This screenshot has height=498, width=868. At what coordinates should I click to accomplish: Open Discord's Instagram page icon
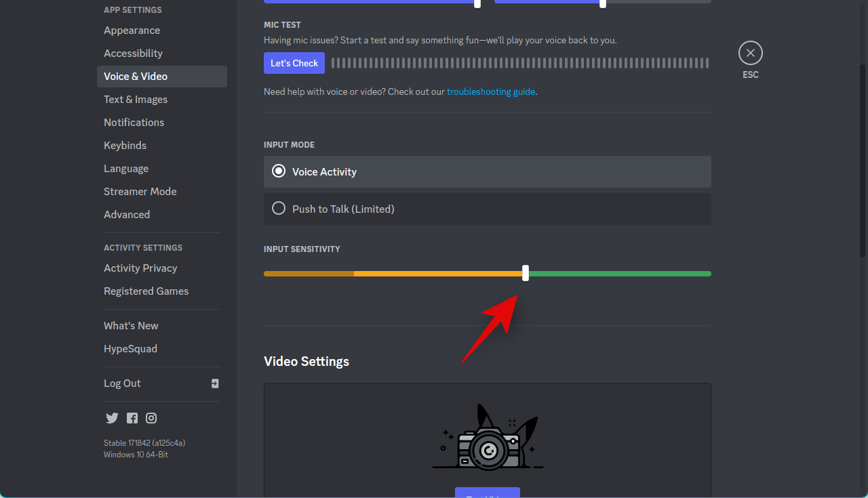coord(151,418)
